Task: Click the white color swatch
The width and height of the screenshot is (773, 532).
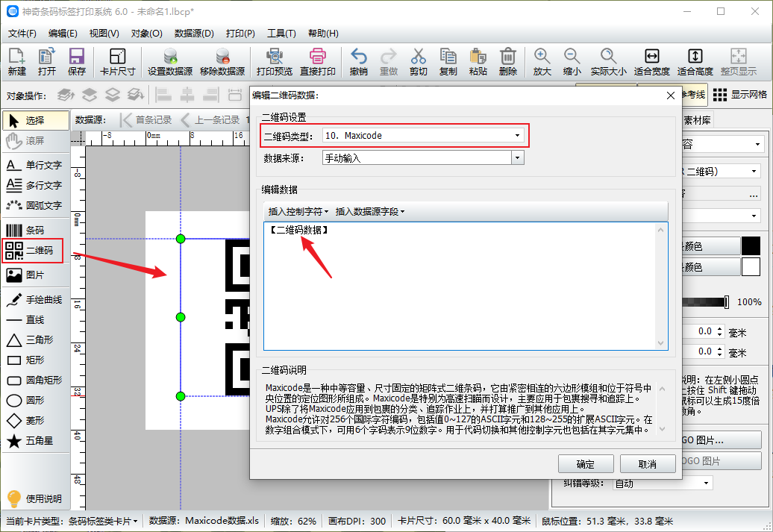Action: [x=751, y=266]
